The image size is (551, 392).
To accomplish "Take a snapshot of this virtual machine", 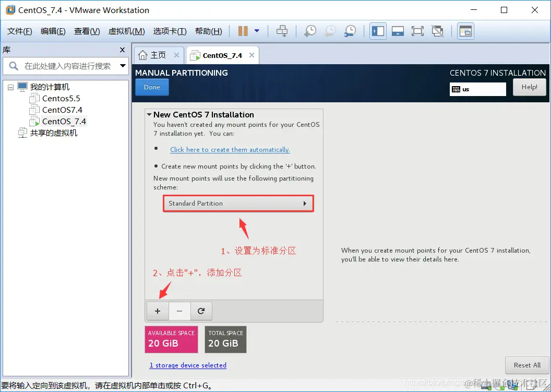I will (x=310, y=31).
